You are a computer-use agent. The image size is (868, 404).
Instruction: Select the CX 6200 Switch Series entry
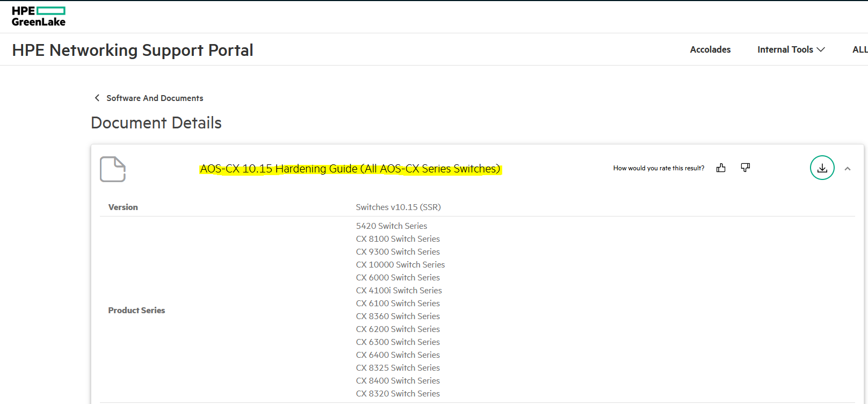click(x=398, y=329)
